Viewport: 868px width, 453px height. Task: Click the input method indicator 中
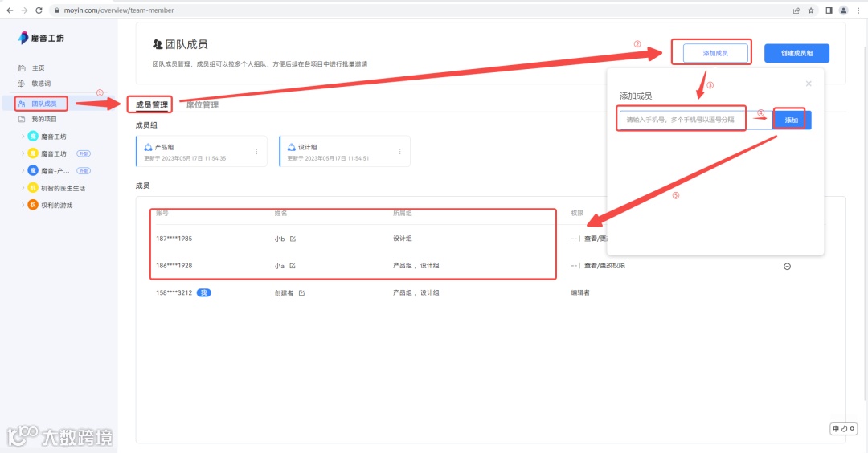836,429
